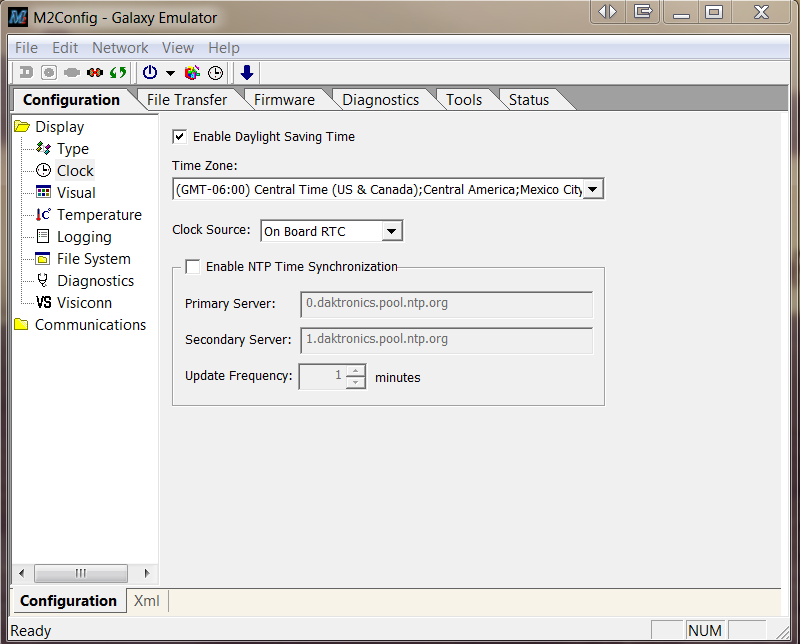
Task: Open the Time Zone dropdown
Action: pos(592,189)
